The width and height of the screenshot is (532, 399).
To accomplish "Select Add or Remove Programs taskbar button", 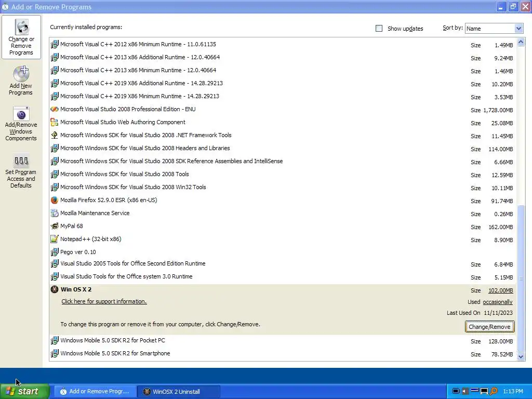I will click(96, 392).
